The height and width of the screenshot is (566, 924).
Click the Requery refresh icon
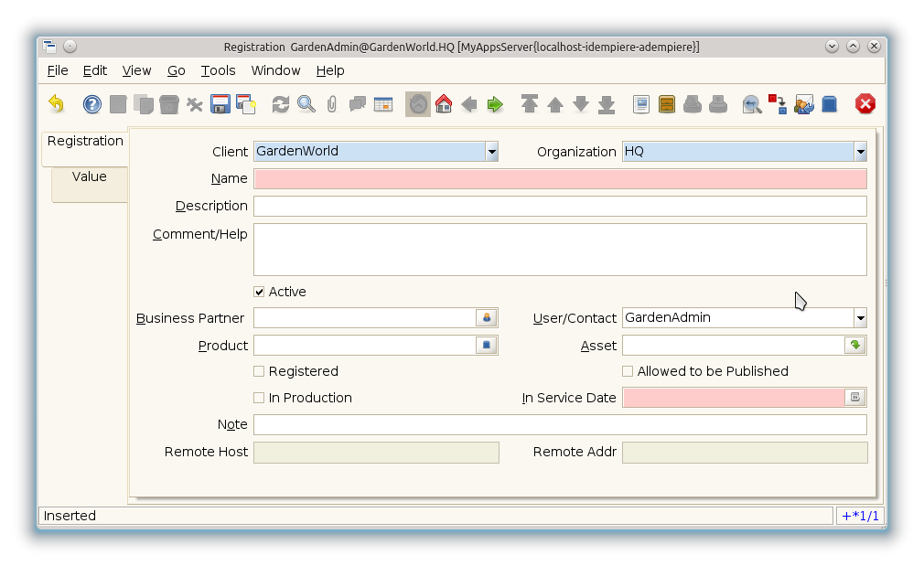click(281, 104)
